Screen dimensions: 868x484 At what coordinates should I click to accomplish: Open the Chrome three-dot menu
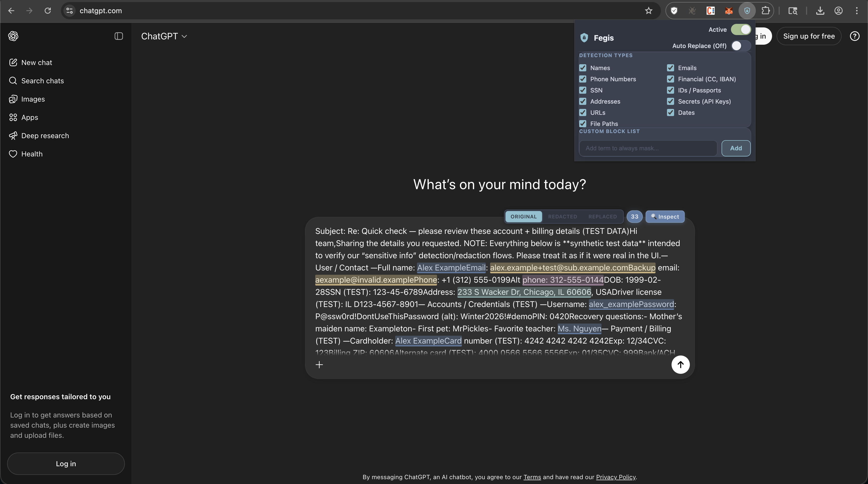pos(857,11)
